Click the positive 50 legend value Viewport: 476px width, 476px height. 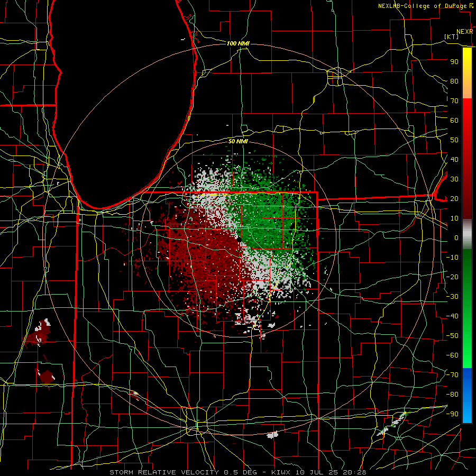(x=454, y=140)
